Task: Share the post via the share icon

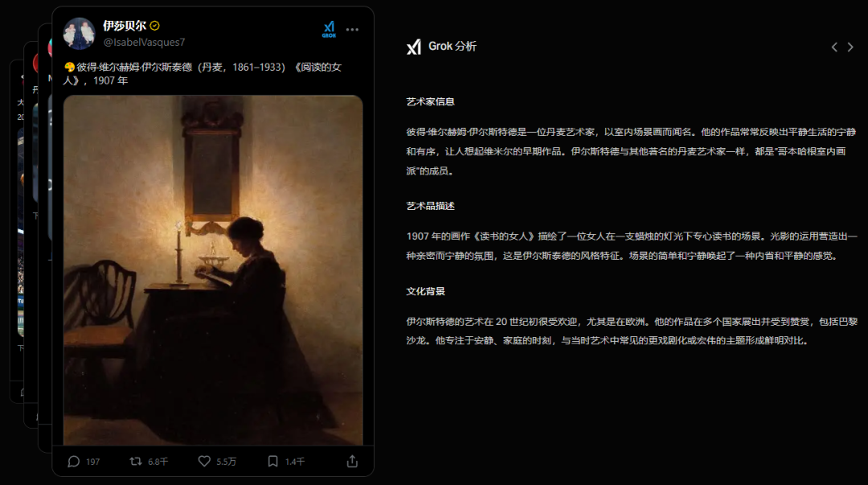Action: tap(352, 461)
